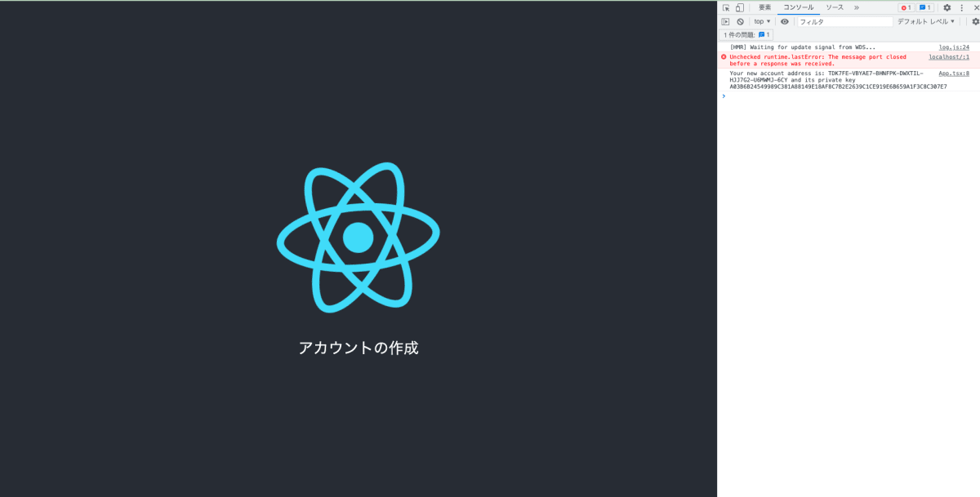
Task: Click the 1 件の問題 issues button
Action: (x=746, y=35)
